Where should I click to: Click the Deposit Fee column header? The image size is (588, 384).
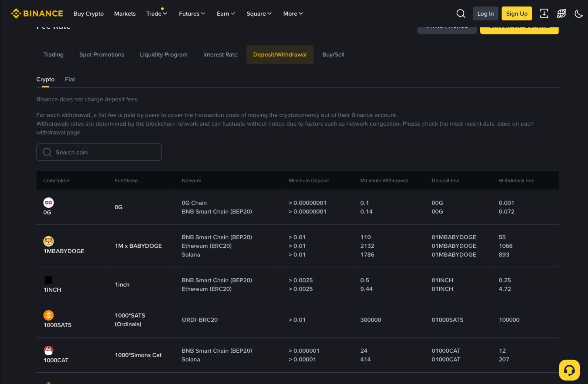(445, 180)
